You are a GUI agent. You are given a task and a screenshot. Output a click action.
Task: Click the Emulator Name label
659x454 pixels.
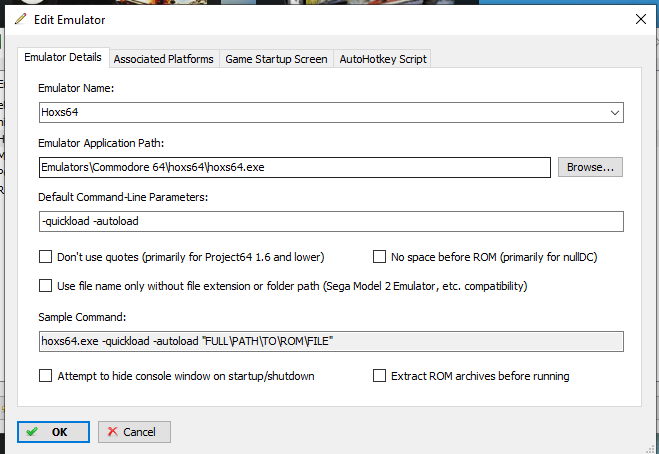(76, 88)
